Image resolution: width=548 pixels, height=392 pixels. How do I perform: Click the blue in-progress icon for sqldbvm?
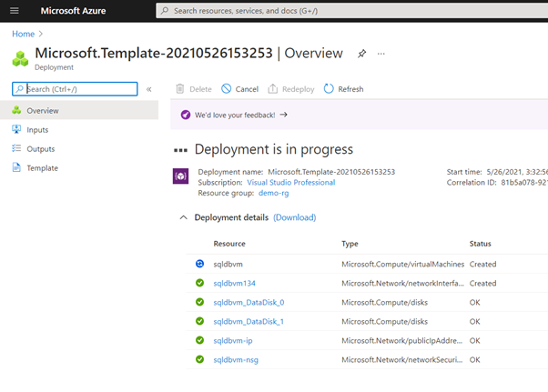199,264
